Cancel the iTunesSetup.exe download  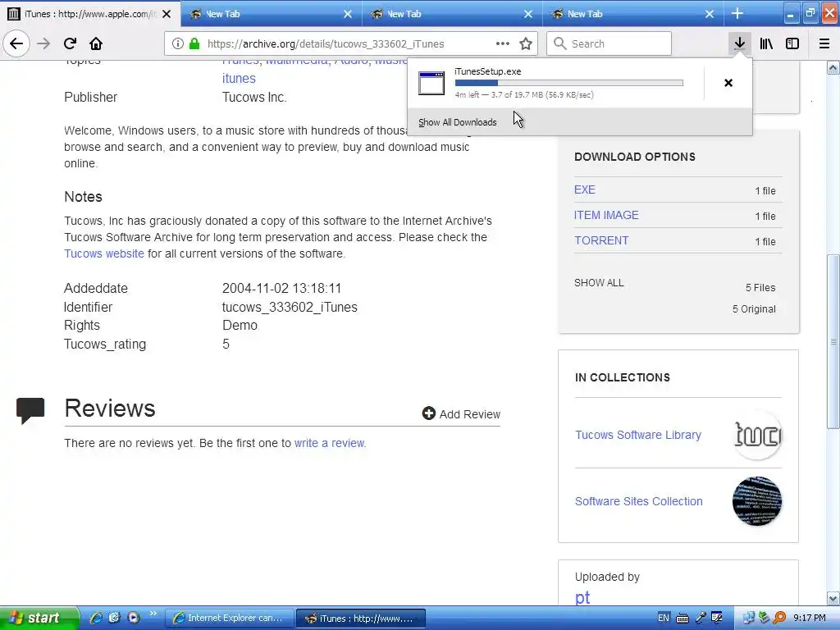728,83
